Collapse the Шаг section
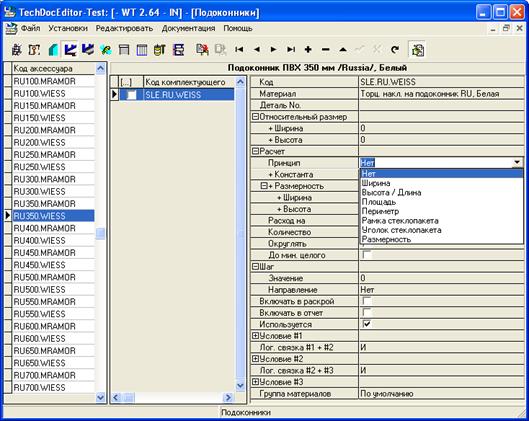This screenshot has height=421, width=529. click(255, 266)
